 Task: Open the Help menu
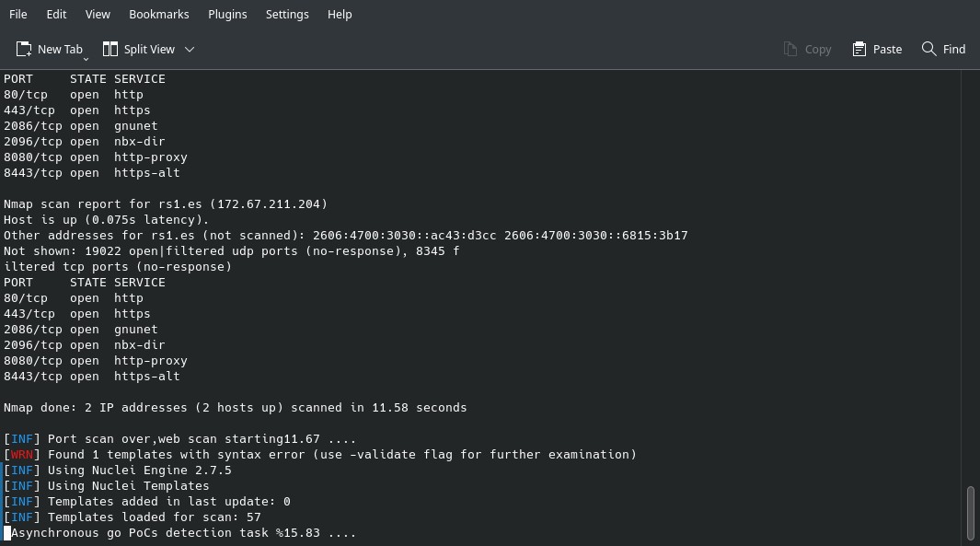[340, 14]
